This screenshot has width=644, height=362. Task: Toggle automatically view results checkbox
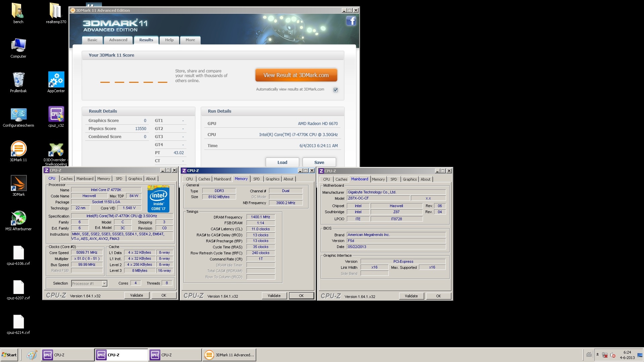335,90
